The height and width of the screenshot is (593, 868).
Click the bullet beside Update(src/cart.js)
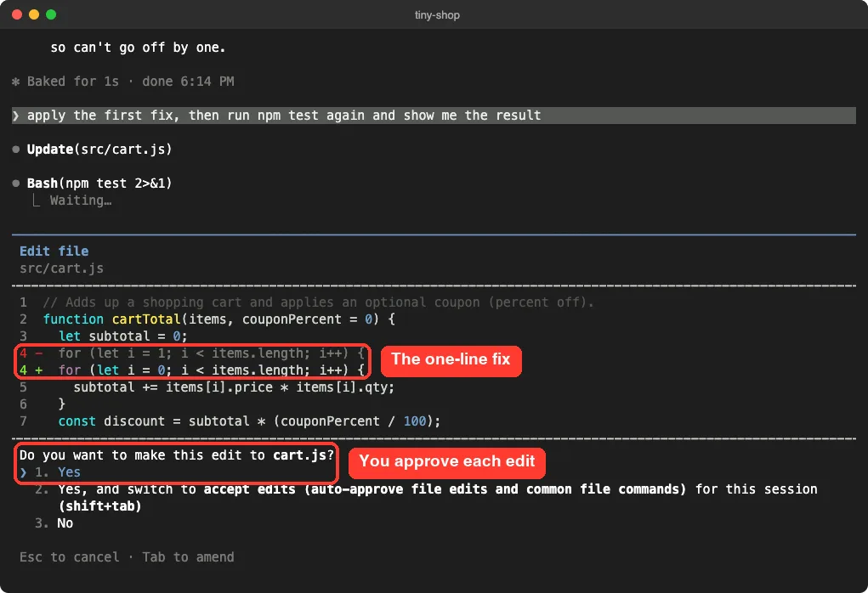(16, 150)
